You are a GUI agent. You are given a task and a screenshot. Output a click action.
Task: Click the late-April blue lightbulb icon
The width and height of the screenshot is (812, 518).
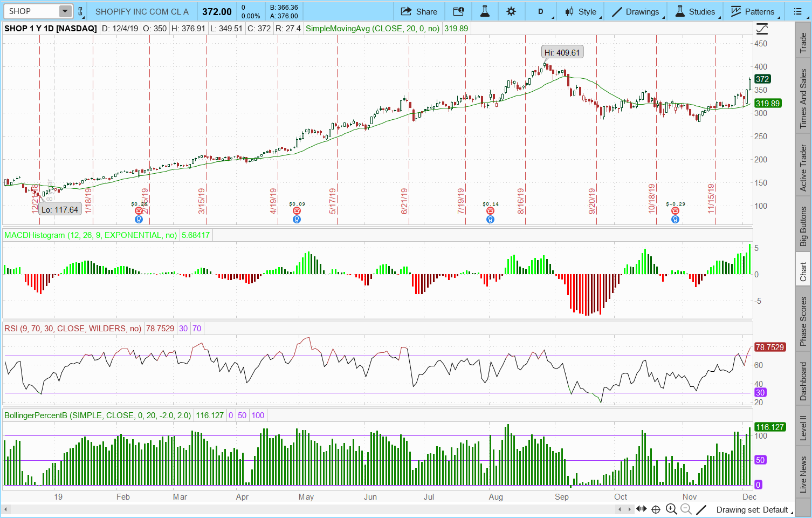point(297,220)
